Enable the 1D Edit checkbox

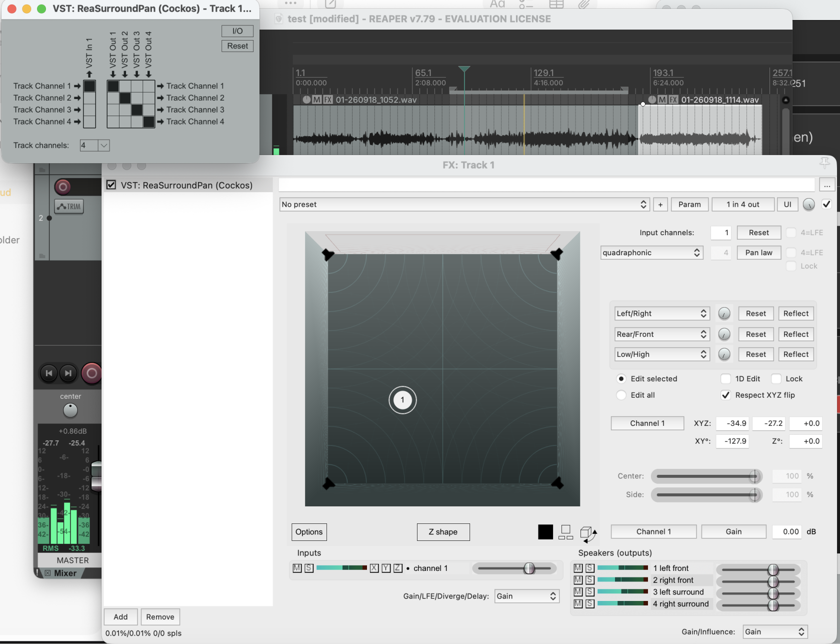point(725,379)
